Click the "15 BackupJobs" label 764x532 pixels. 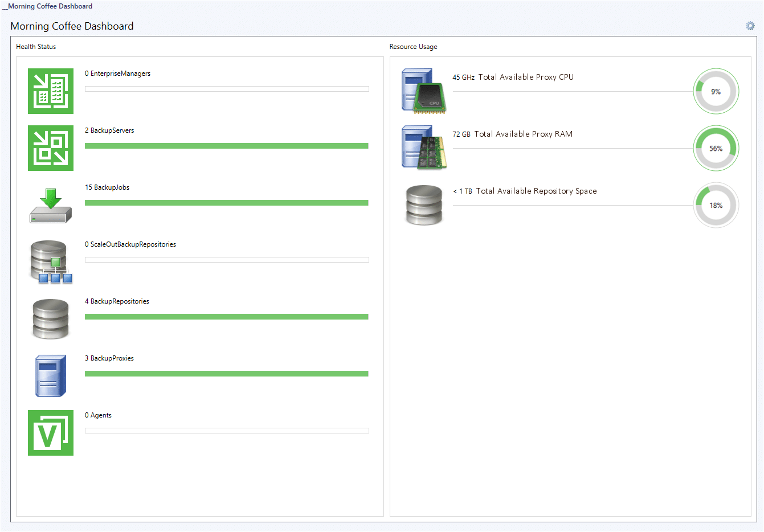[107, 187]
